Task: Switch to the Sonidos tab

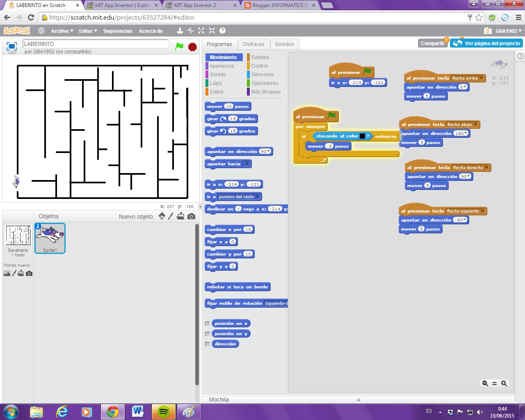Action: pyautogui.click(x=285, y=44)
